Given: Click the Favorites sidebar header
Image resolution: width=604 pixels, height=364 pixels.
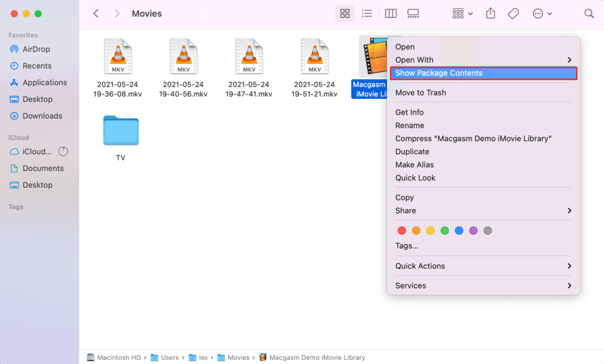Looking at the screenshot, I should pos(23,35).
